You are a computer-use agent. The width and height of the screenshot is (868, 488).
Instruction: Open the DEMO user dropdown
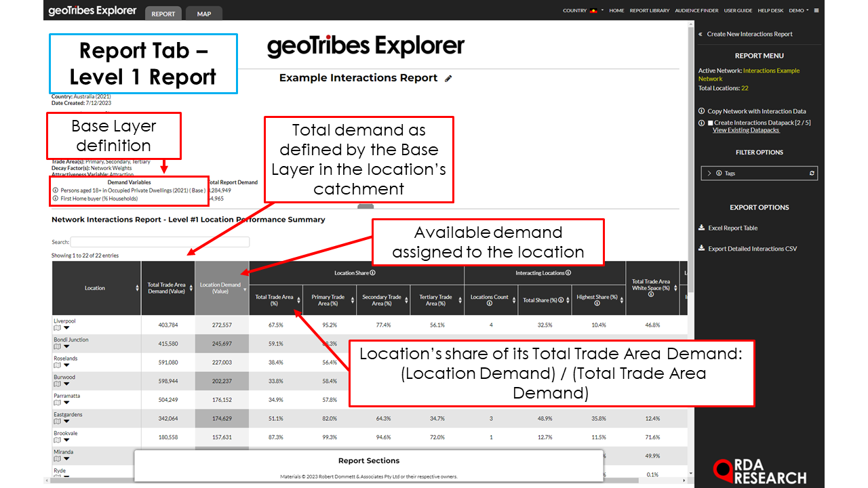pos(799,11)
